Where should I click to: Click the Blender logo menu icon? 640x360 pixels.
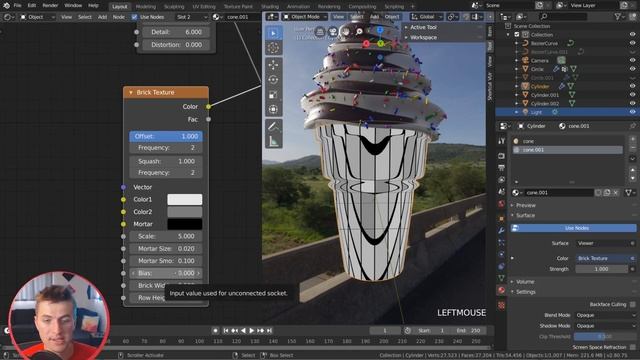[x=6, y=6]
